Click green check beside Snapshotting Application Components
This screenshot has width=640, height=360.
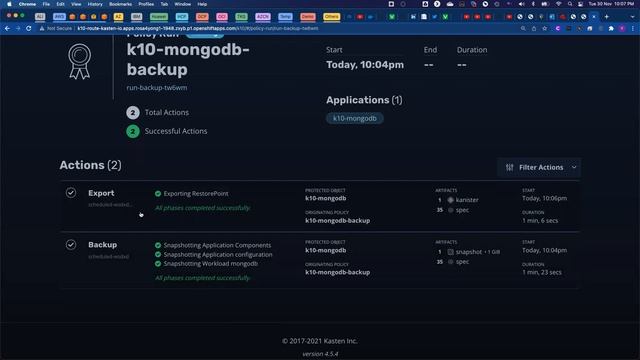coord(158,245)
